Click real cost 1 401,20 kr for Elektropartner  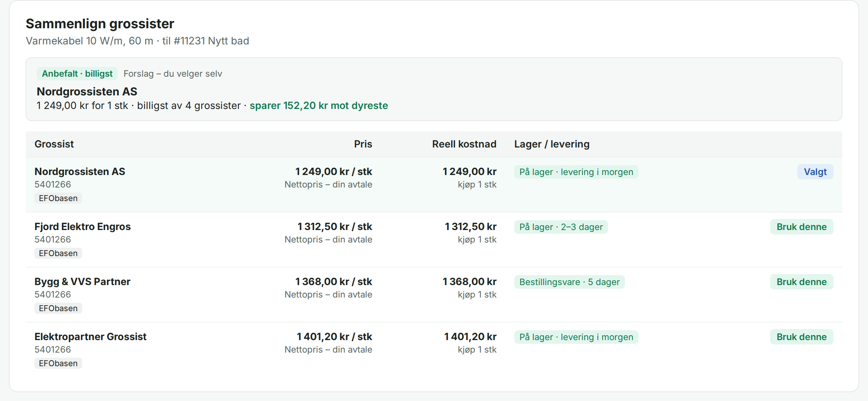[x=470, y=336]
